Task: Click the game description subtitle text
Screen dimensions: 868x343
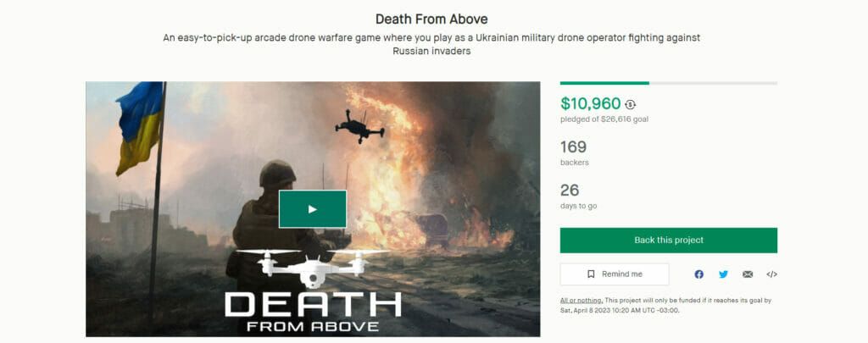Action: click(432, 44)
